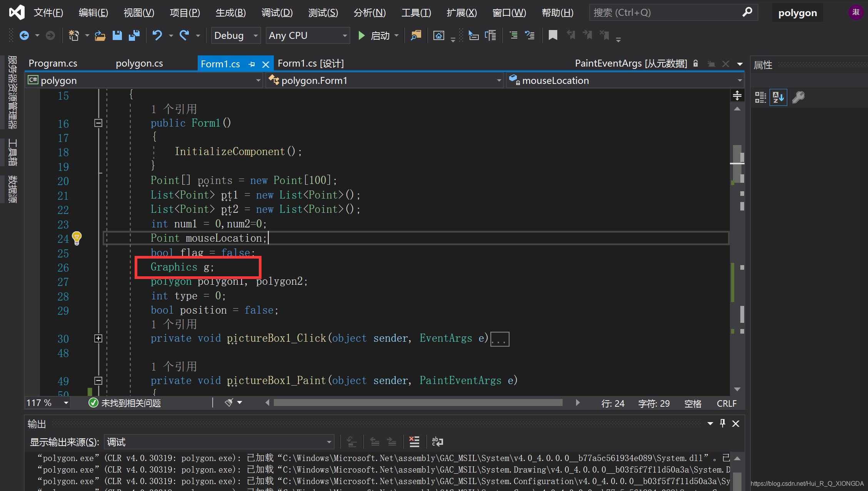
Task: Open the polygon.Form1 type dropdown
Action: point(385,80)
